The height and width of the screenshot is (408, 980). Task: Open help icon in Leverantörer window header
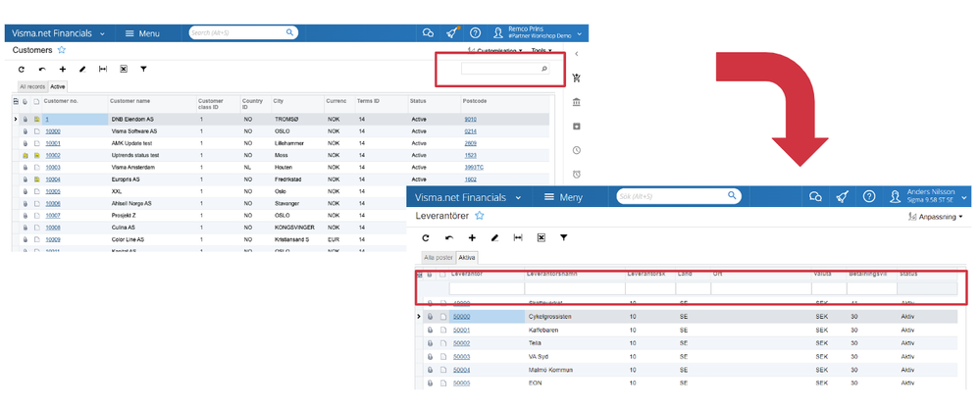click(869, 197)
